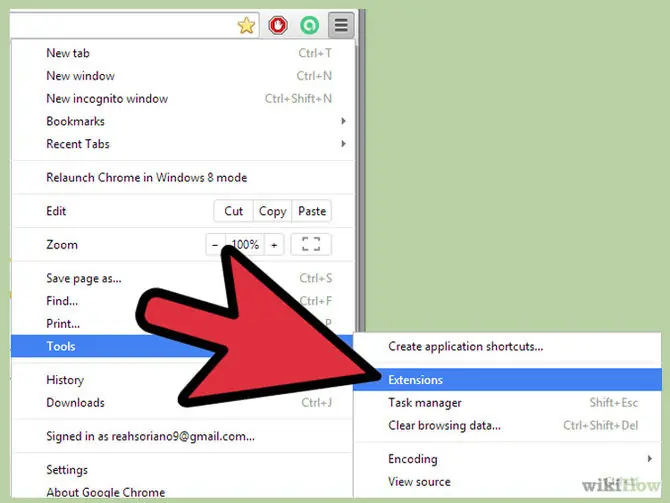Choose New window menu entry
670x503 pixels.
point(183,76)
